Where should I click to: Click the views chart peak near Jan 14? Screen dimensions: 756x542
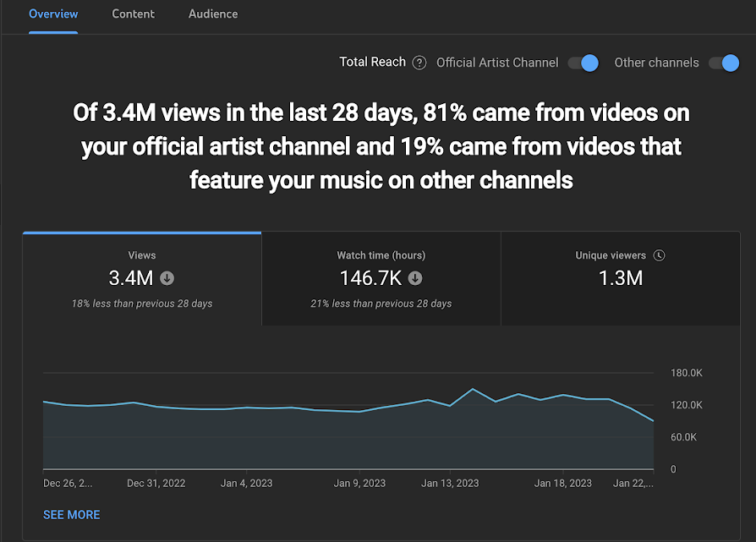click(473, 389)
